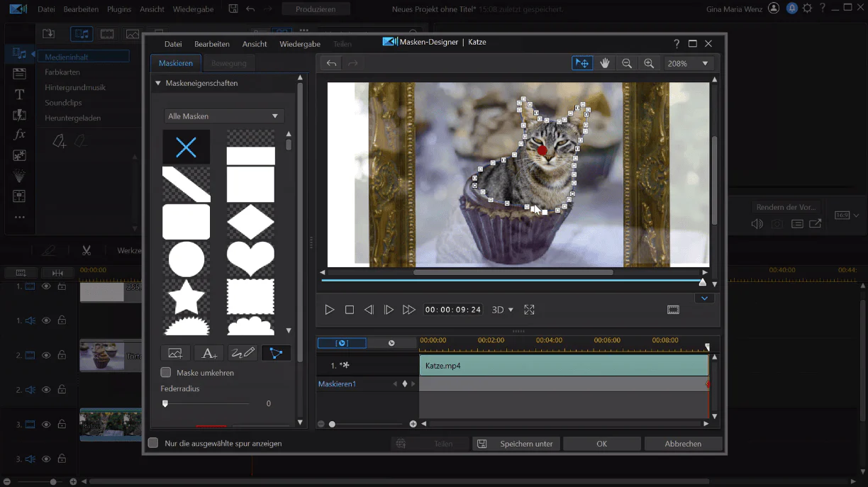Open the Wiedergabe menu in Mask Designer
The image size is (868, 487).
pos(300,44)
